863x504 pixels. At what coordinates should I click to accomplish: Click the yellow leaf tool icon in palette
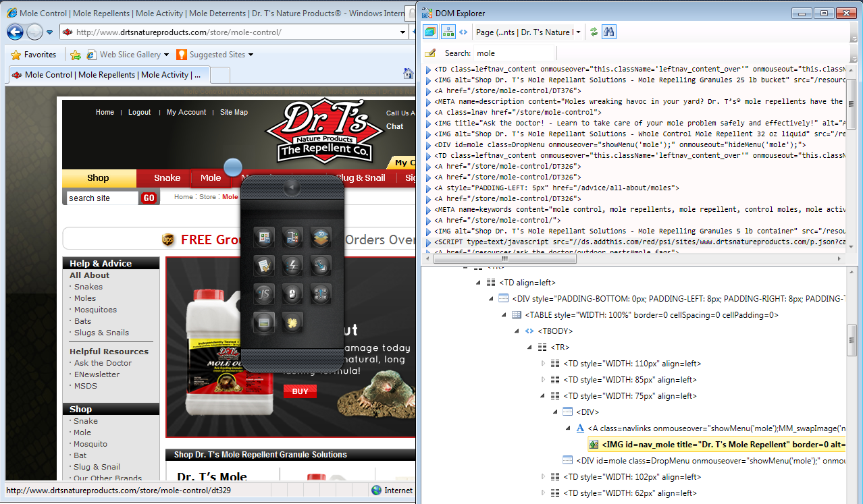click(292, 322)
